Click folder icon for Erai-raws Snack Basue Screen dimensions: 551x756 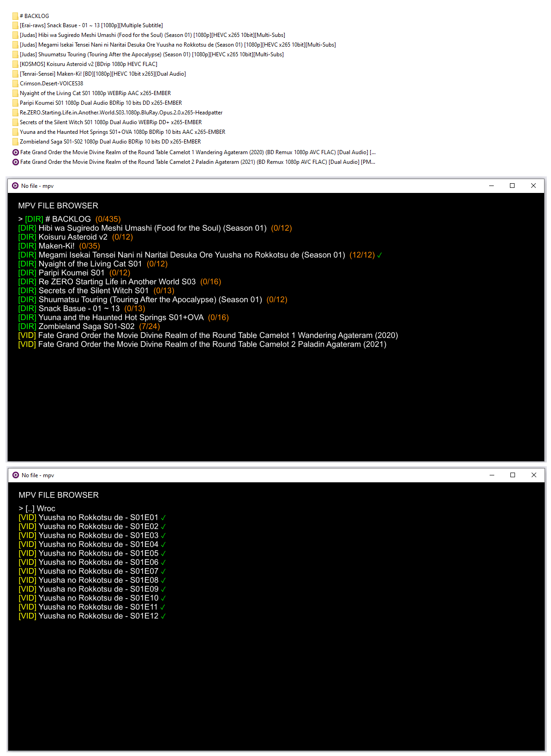(x=15, y=26)
